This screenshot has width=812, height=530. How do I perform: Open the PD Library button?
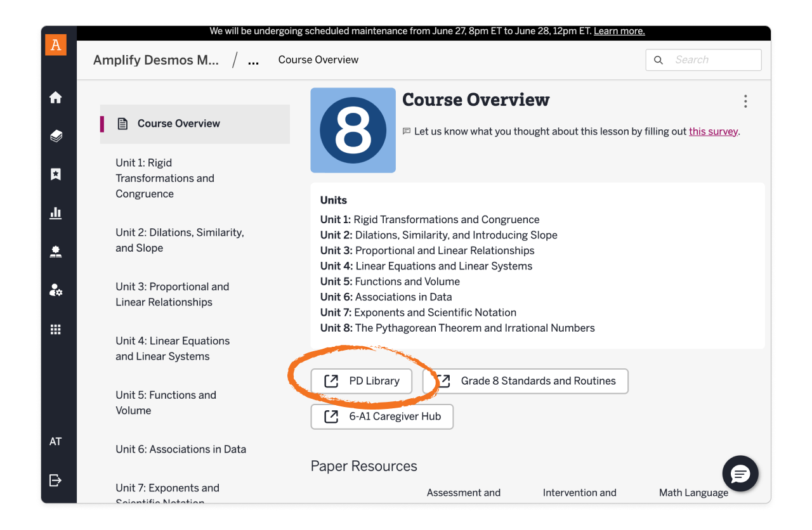362,381
